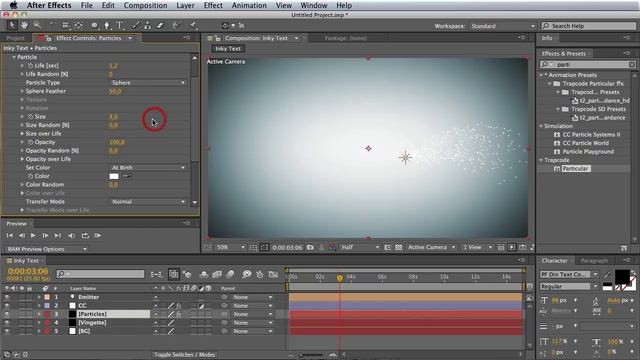Select the Pen tool
The image size is (640, 360).
click(107, 25)
